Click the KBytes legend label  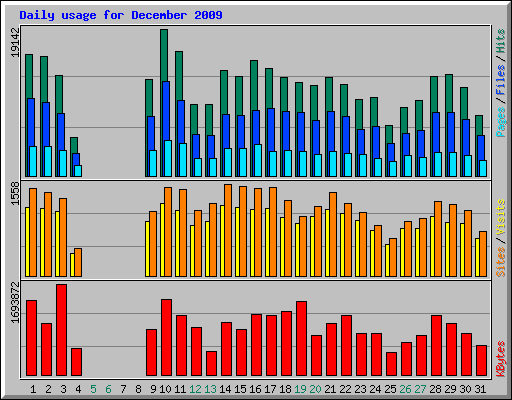pos(501,359)
